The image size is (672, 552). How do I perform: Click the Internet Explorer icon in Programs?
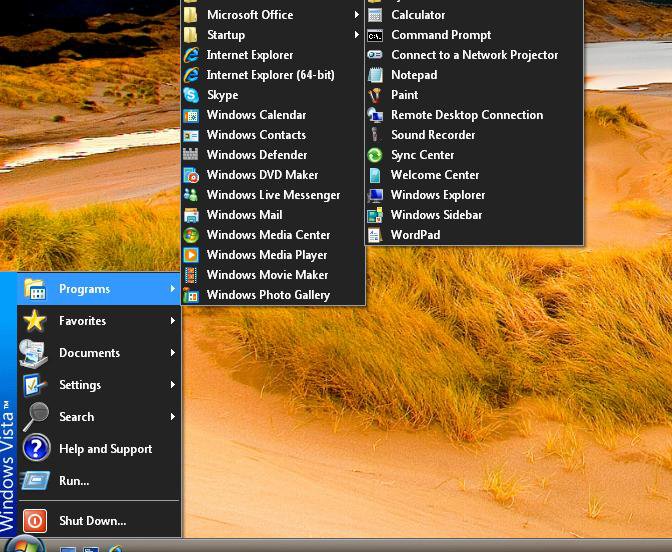click(191, 55)
